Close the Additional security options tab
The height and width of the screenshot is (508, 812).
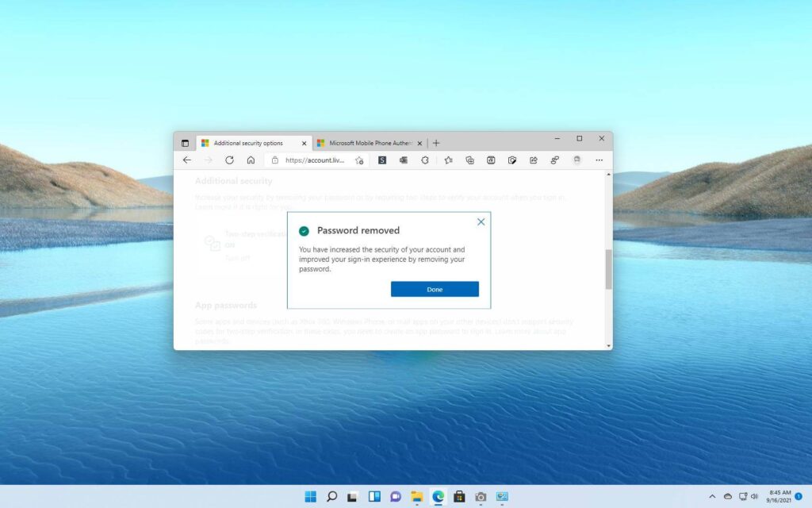pyautogui.click(x=304, y=144)
